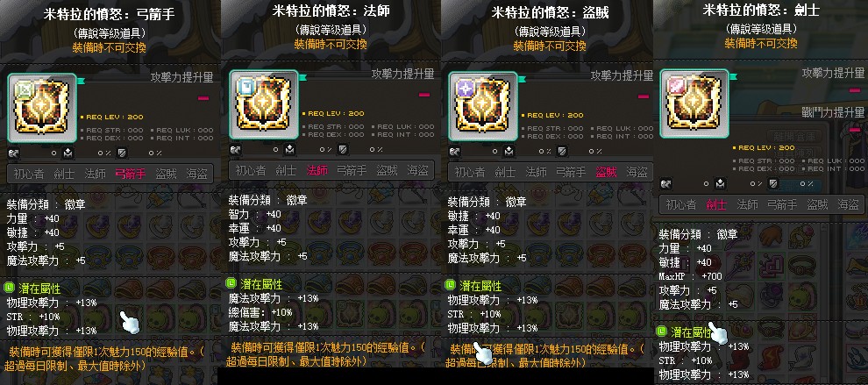868x385 pixels.
Task: Click the shield icon in 劍士 tooltip
Action: pos(774,183)
